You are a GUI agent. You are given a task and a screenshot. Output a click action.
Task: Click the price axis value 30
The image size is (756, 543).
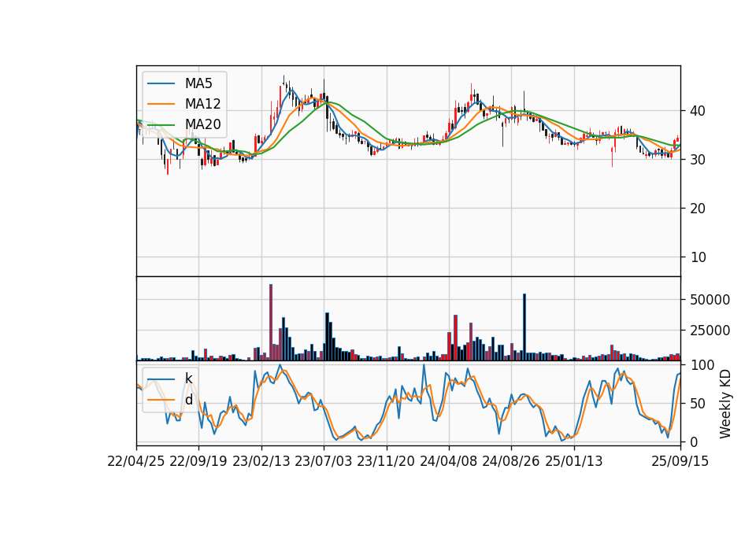coord(698,160)
